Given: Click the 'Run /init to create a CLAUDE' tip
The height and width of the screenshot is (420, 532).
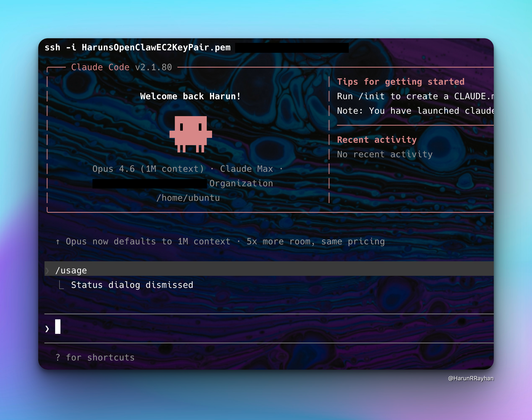Looking at the screenshot, I should coord(415,96).
